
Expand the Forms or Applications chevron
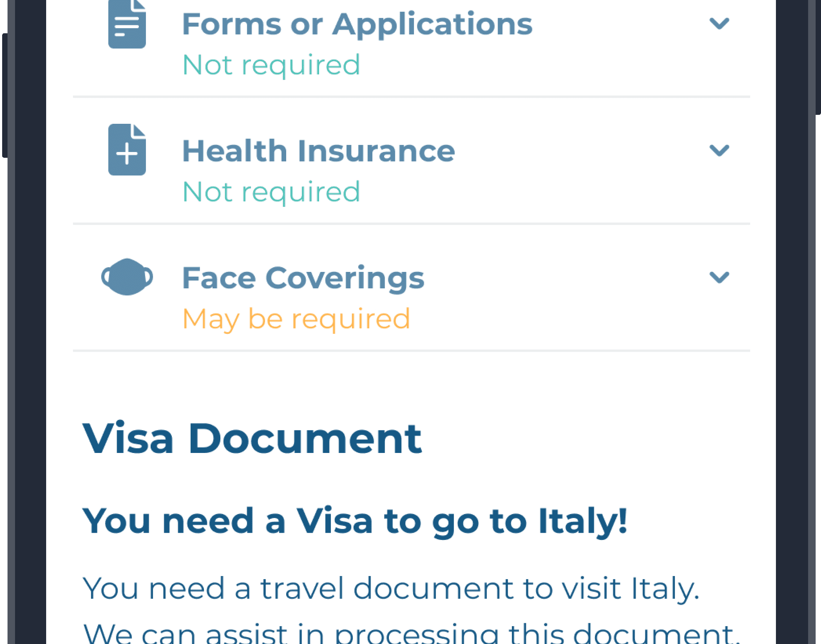719,24
